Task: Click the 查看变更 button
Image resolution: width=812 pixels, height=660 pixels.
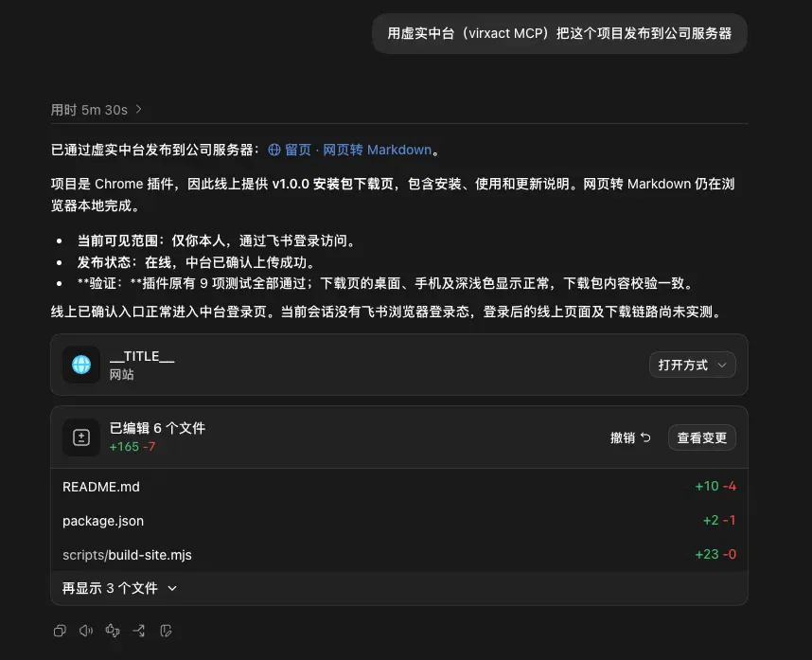Action: (x=701, y=437)
